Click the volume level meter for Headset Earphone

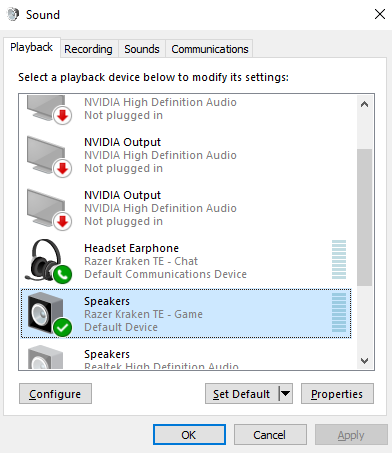[x=339, y=260]
